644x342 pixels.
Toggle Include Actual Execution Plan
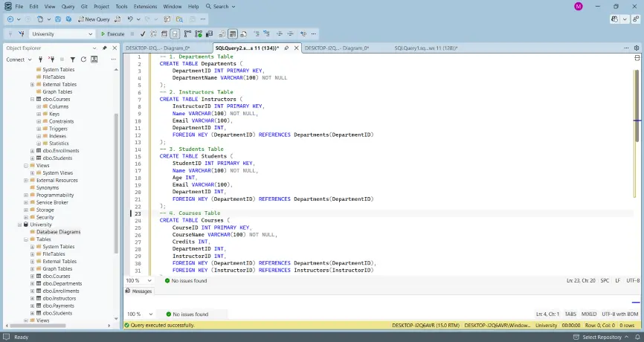point(187,34)
